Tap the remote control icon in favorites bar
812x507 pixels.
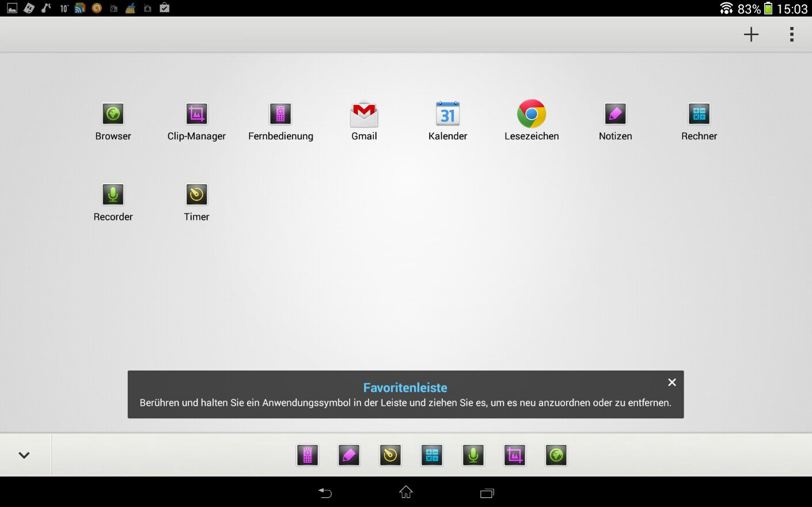[308, 455]
